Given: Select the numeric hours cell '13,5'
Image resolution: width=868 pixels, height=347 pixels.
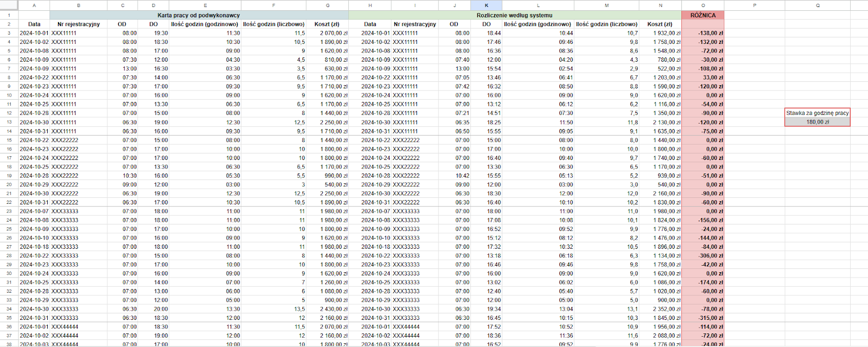Looking at the screenshot, I should tap(273, 309).
